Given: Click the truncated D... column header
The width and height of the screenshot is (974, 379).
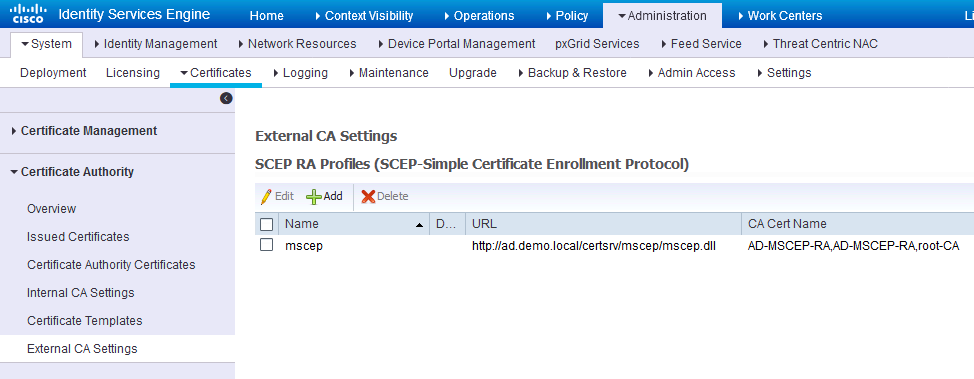Looking at the screenshot, I should 447,224.
